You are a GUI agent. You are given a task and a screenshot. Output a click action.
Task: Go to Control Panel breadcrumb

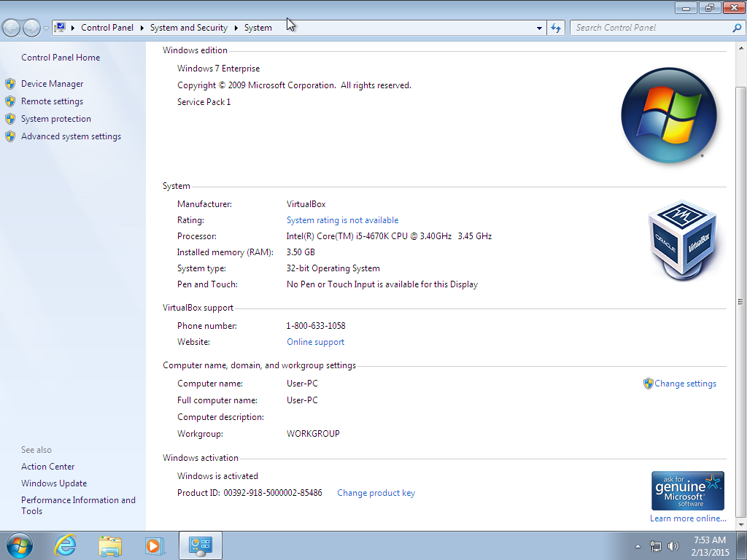[x=107, y=28]
